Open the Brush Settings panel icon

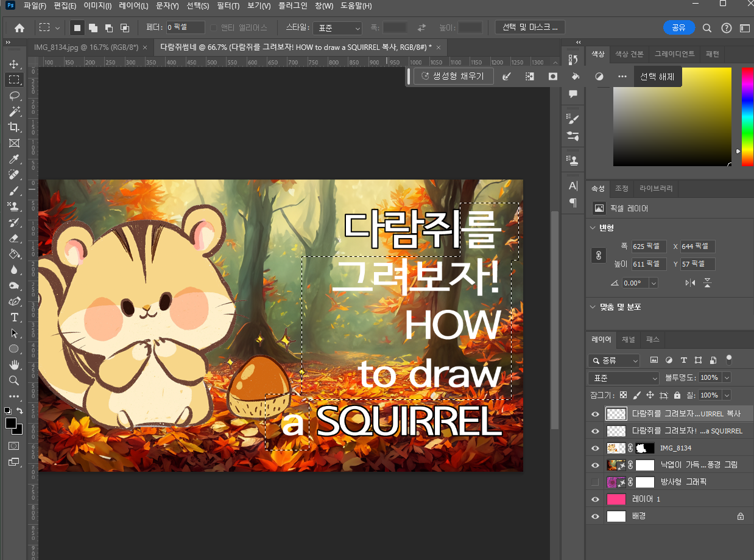click(573, 119)
